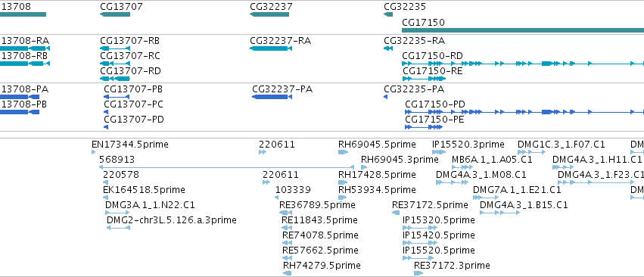Screen dimensions: 644x277
Task: Select the DMG4A.3_1.B15.C1 feature
Action: 500,213
